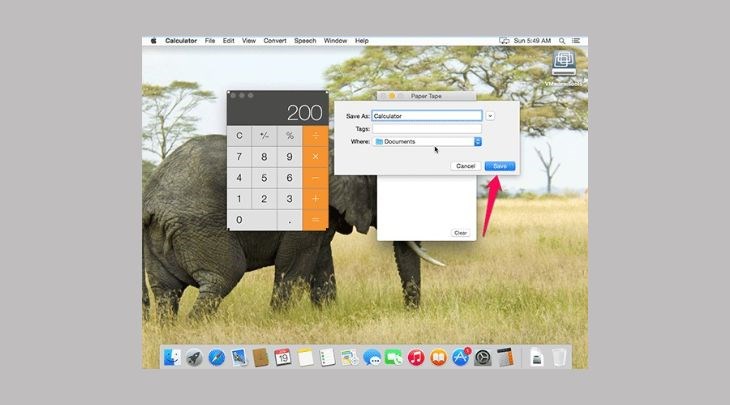This screenshot has height=405, width=730.
Task: Open the Apple menu logo
Action: click(153, 41)
